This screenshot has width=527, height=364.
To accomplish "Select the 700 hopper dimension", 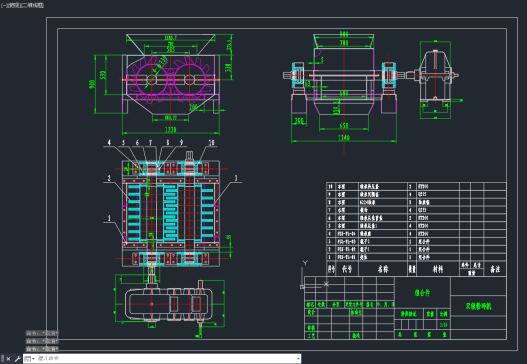I will 343,43.
